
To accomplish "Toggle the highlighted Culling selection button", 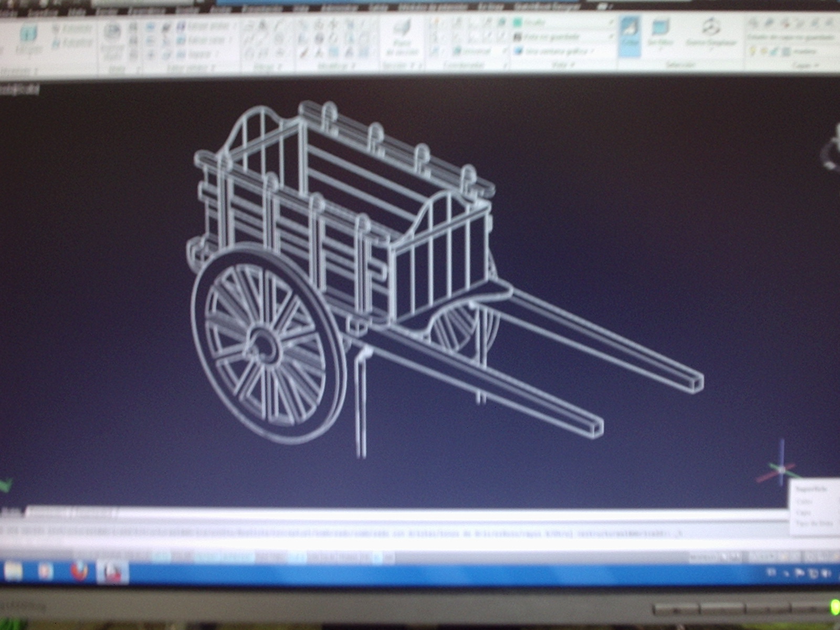I will pos(629,36).
